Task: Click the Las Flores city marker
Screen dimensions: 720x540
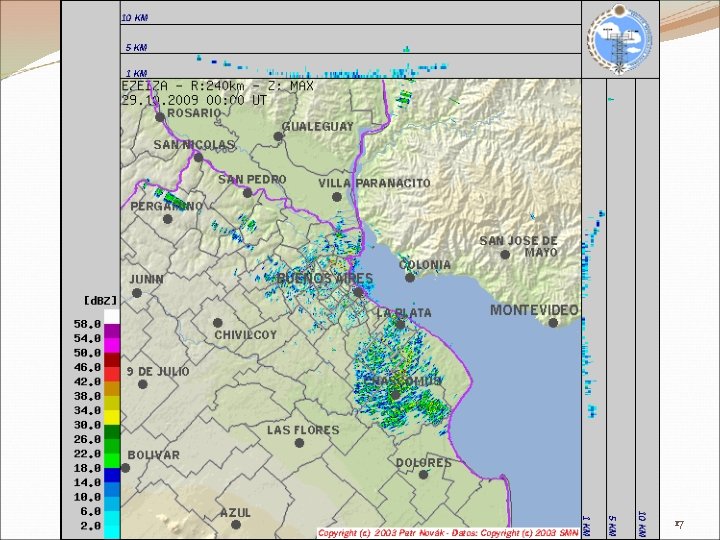Action: [299, 443]
